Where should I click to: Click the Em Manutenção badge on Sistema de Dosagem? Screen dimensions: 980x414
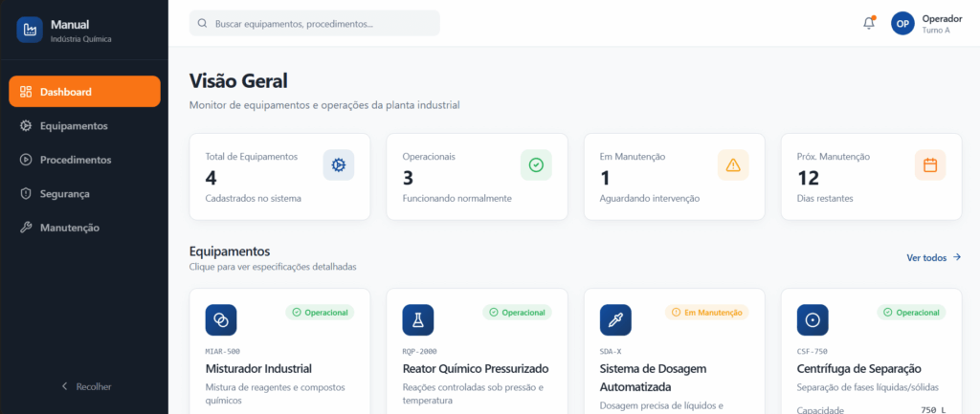click(707, 313)
